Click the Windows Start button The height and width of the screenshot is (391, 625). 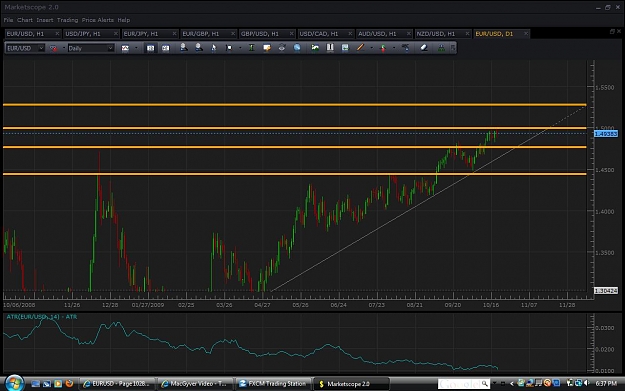click(14, 383)
